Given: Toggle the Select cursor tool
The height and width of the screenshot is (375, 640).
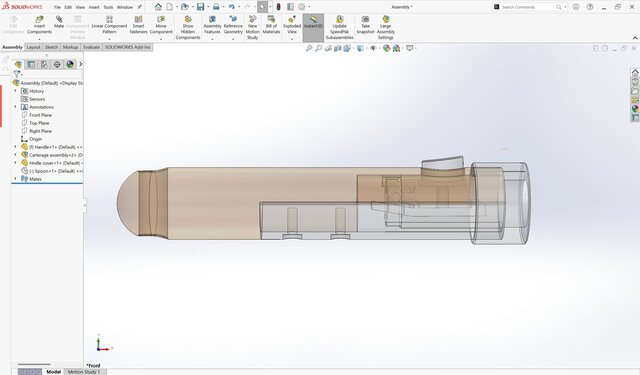Looking at the screenshot, I should point(262,7).
